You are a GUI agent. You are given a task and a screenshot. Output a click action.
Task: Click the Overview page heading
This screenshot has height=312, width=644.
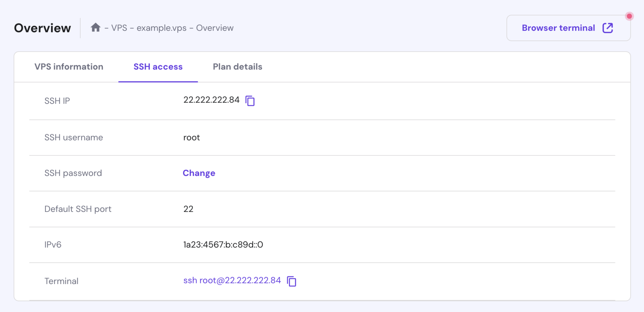[x=42, y=28]
